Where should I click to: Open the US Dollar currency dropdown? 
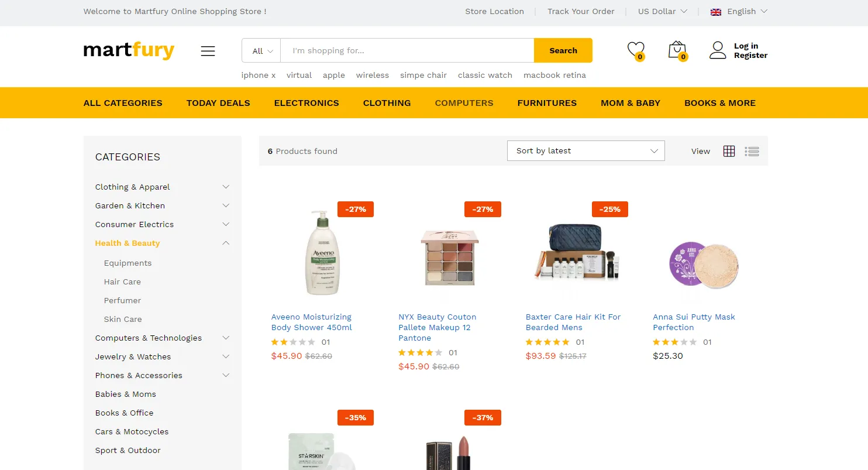pos(662,12)
